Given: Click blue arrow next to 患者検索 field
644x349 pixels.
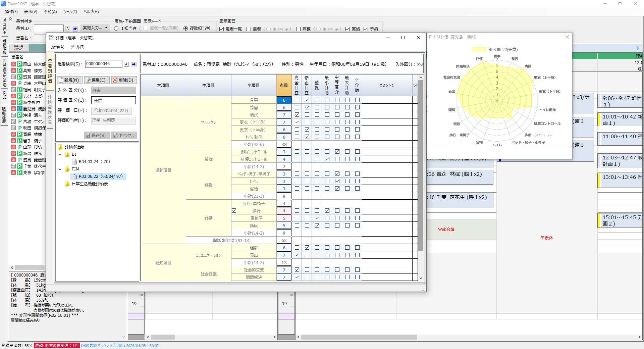Looking at the screenshot, I should pyautogui.click(x=134, y=64).
